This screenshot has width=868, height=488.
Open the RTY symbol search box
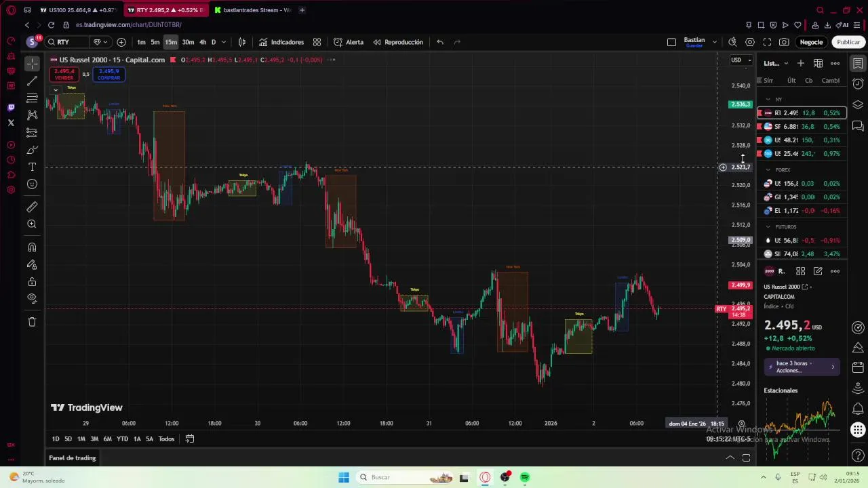click(x=66, y=42)
